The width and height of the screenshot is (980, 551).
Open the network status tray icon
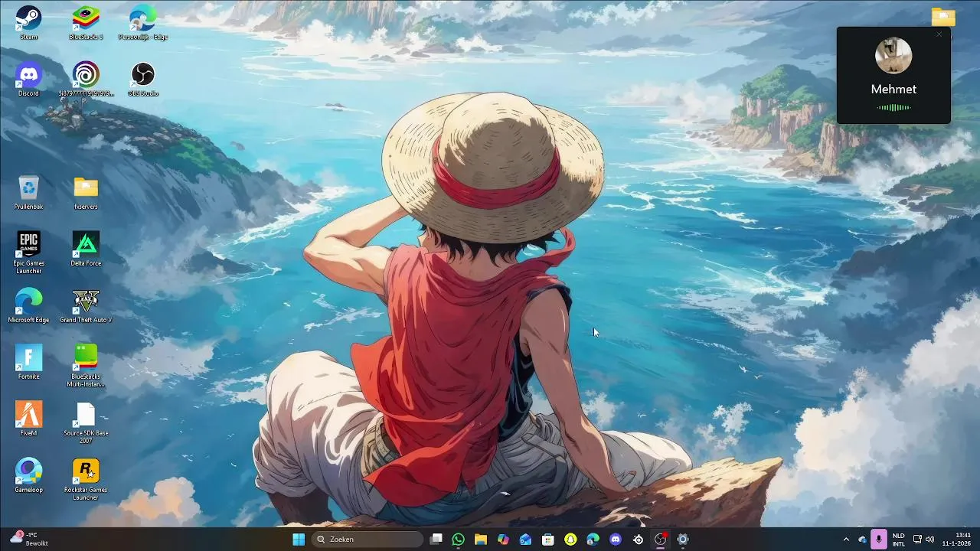(917, 540)
